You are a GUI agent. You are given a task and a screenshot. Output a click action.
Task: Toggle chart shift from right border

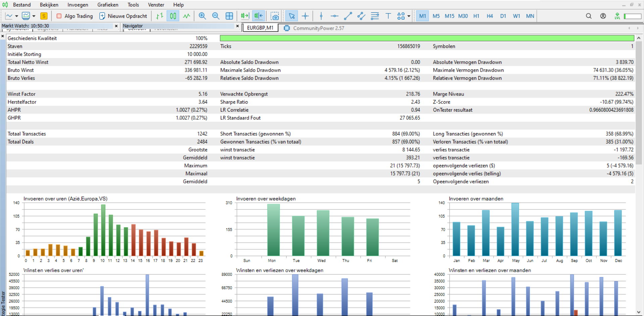click(258, 16)
